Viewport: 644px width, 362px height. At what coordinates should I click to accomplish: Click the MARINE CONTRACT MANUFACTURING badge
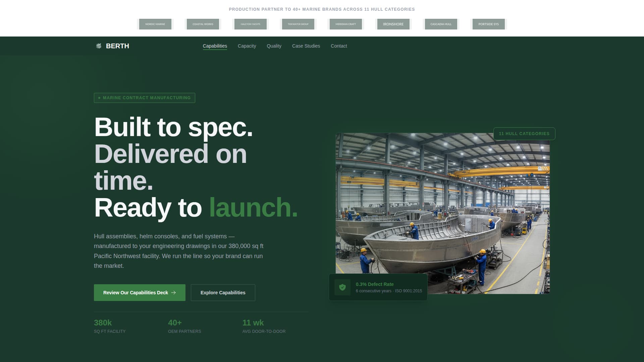point(144,98)
